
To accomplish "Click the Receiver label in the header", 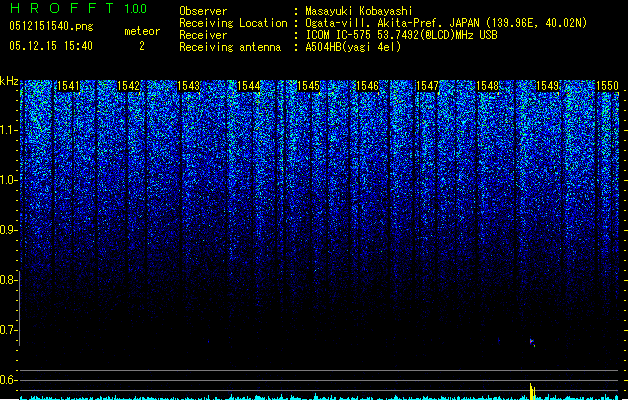I will 203,35.
